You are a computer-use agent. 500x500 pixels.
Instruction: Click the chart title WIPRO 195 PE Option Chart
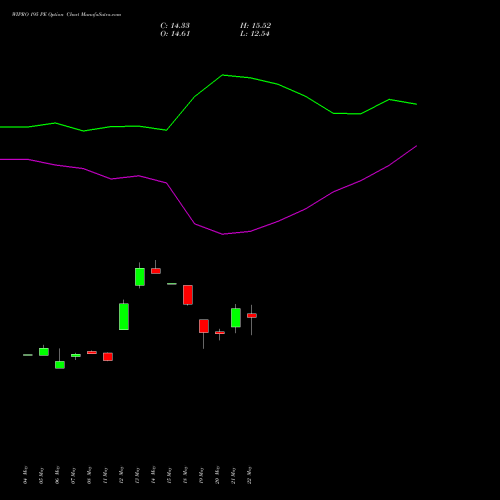[x=66, y=15]
